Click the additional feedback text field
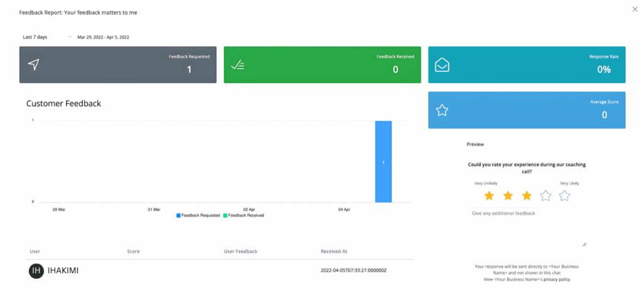 coord(528,228)
